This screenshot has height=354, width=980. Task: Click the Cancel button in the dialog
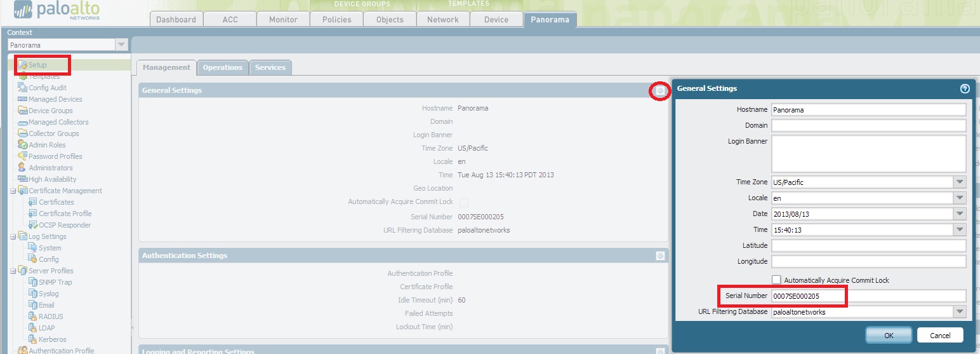940,335
